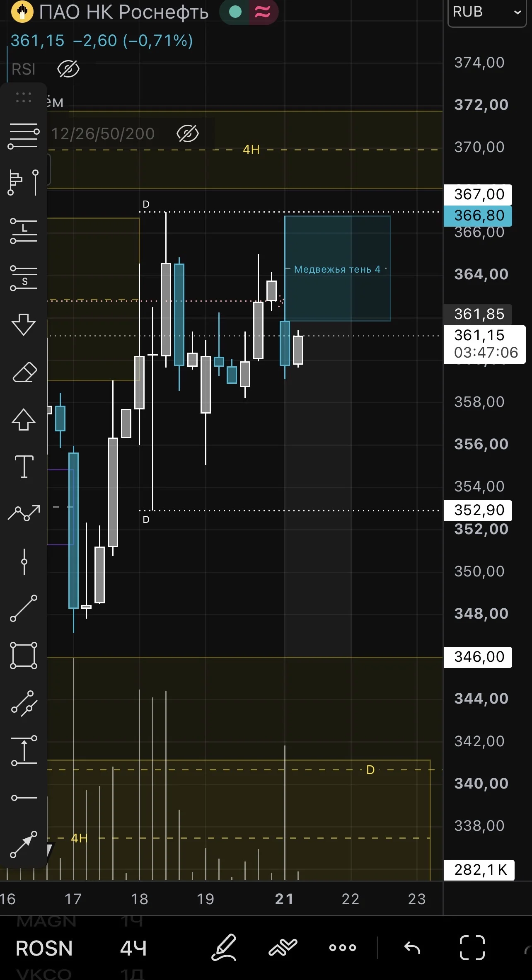Open the ROSN symbol search
Viewport: 532px width, 980px height.
click(44, 948)
